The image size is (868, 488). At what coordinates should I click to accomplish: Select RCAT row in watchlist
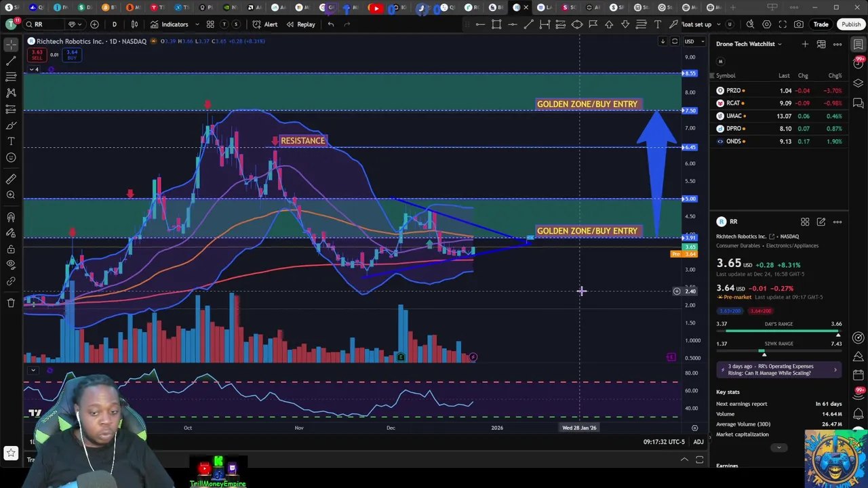click(x=778, y=103)
